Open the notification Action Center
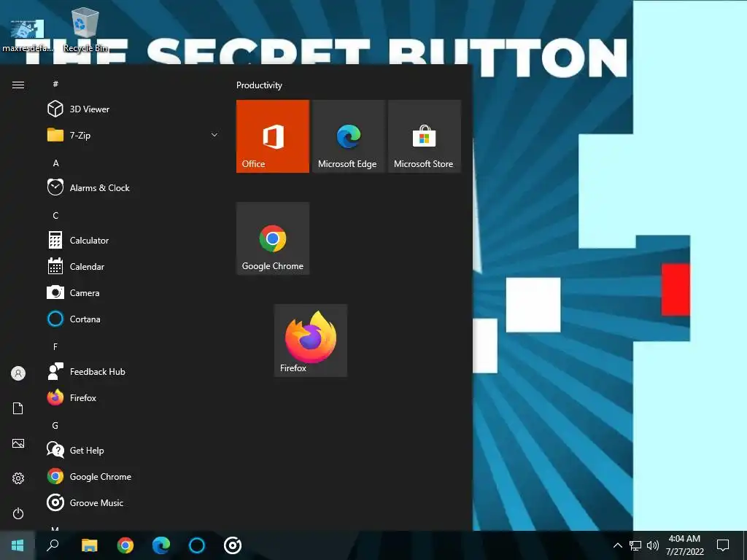This screenshot has height=560, width=747. coord(723,545)
